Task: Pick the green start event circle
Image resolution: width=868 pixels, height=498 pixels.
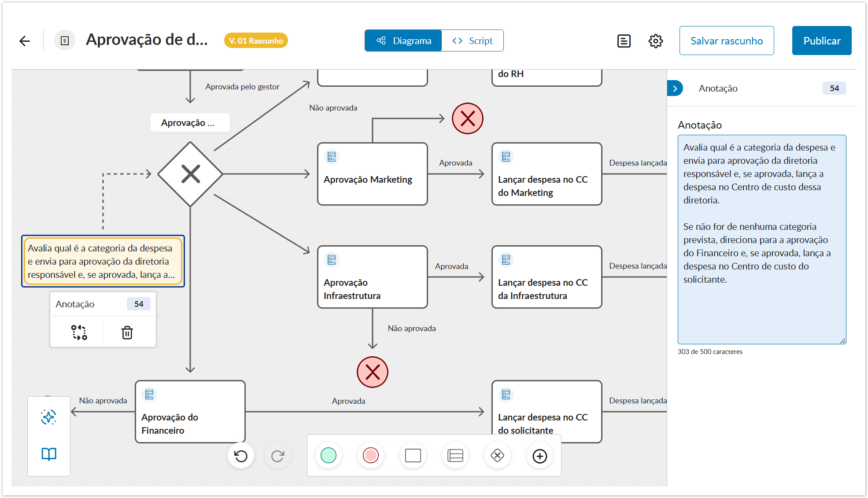Action: click(x=329, y=455)
